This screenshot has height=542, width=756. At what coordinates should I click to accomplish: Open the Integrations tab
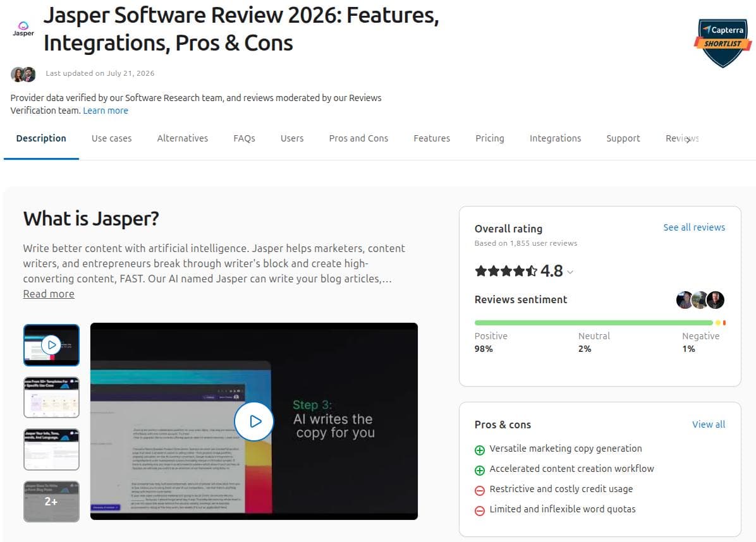tap(555, 138)
